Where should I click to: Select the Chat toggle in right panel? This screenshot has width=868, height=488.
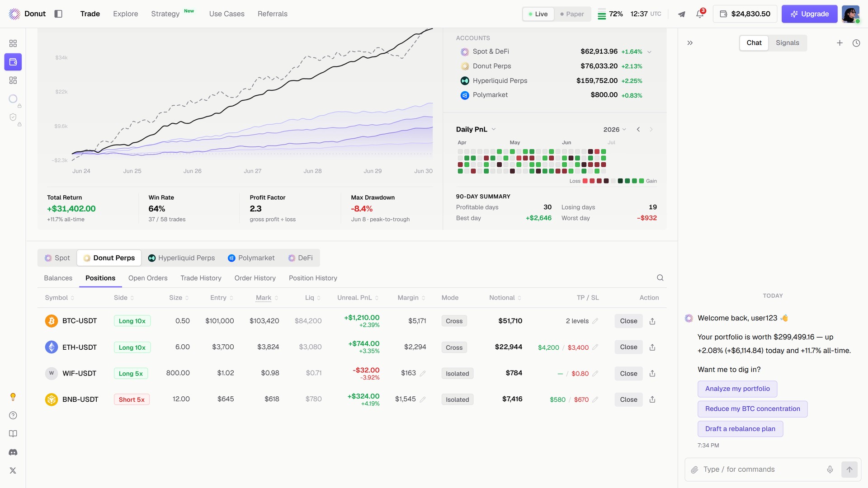click(754, 43)
